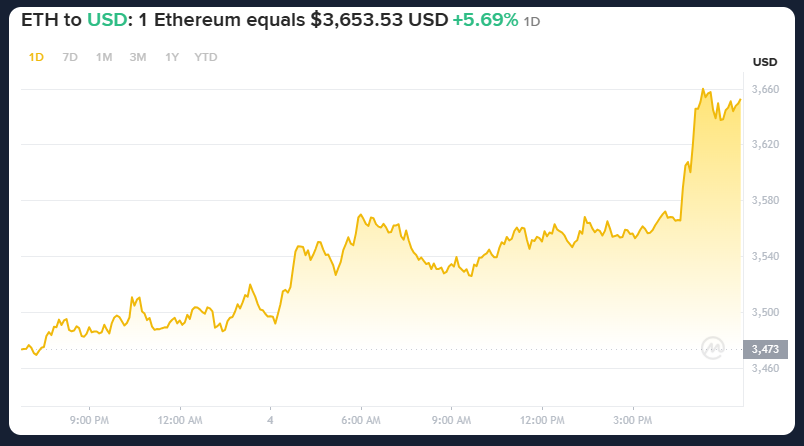
Task: Select the 1D time range tab
Action: click(x=36, y=57)
